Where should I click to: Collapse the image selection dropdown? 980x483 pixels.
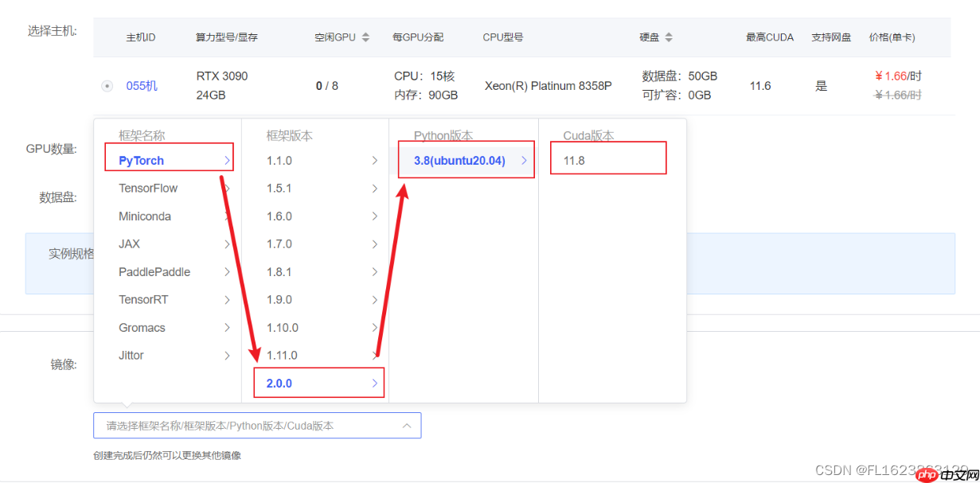407,425
